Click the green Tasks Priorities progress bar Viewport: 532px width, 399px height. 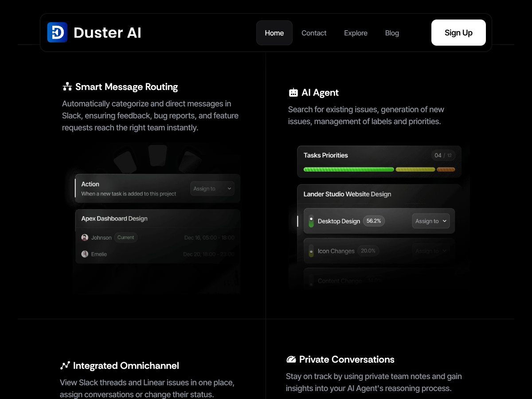click(348, 169)
